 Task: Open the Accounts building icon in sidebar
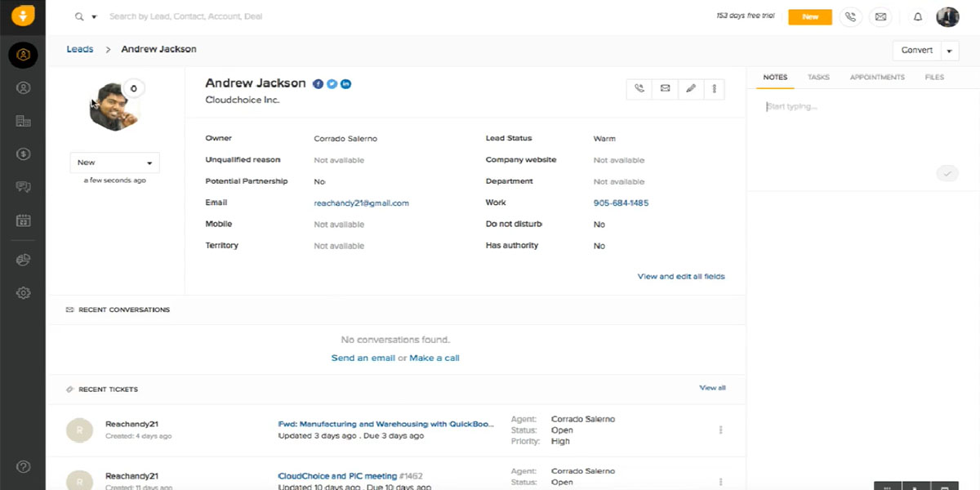coord(23,121)
